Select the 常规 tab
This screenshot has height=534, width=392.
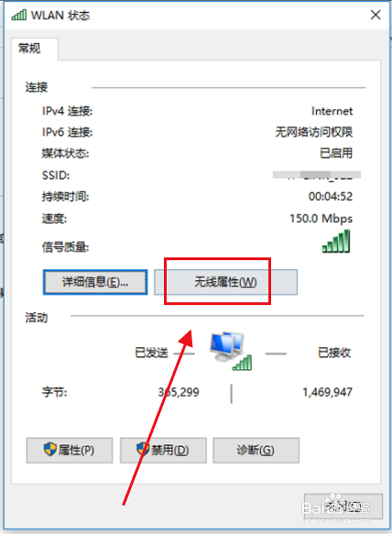[x=30, y=49]
